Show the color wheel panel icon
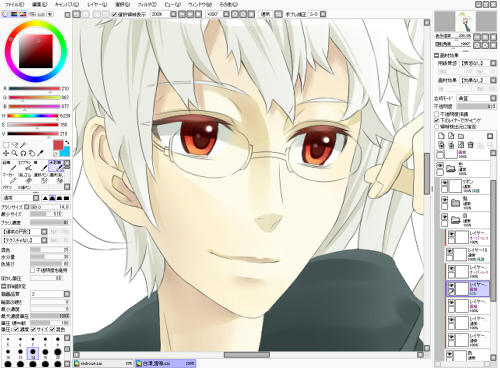 [x=5, y=14]
